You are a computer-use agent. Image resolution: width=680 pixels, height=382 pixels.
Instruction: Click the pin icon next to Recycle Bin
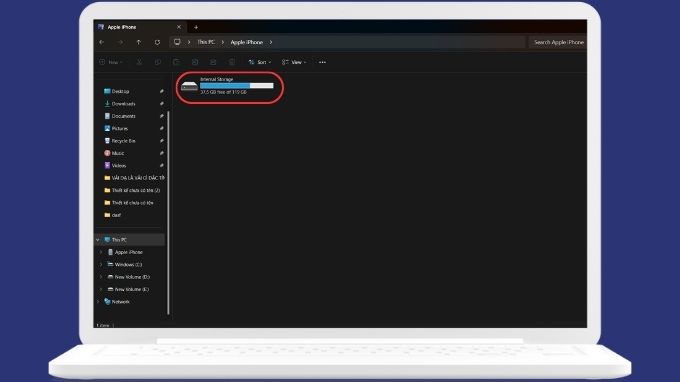tap(161, 141)
